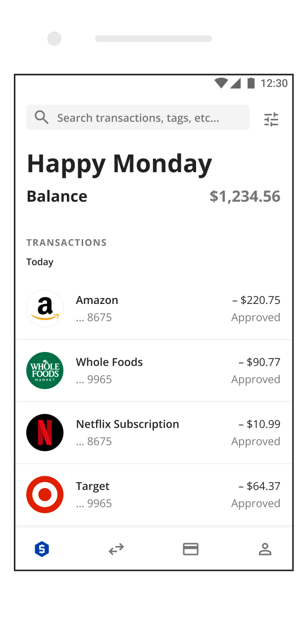The width and height of the screenshot is (307, 644).
Task: Tap the Target bullseye logo
Action: [x=45, y=494]
